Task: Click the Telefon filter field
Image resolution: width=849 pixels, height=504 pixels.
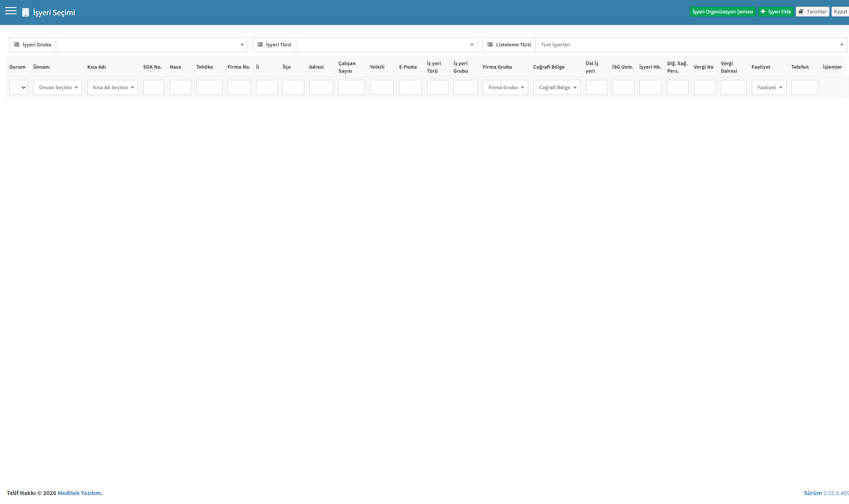Action: click(805, 87)
